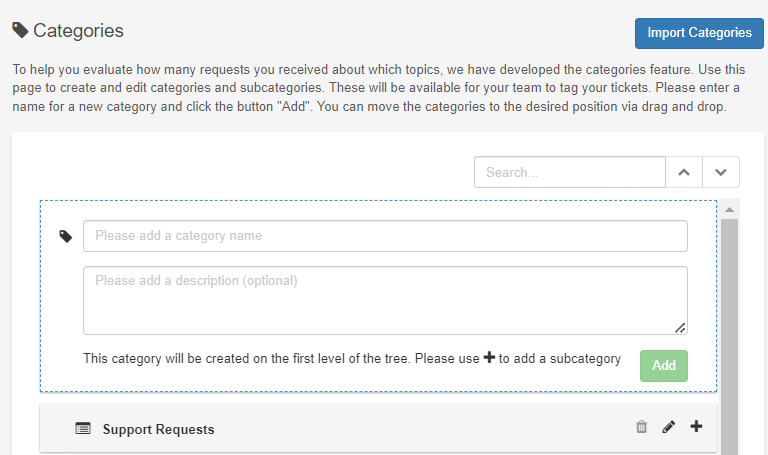Click the plus symbol in the subcategory hint

(489, 358)
